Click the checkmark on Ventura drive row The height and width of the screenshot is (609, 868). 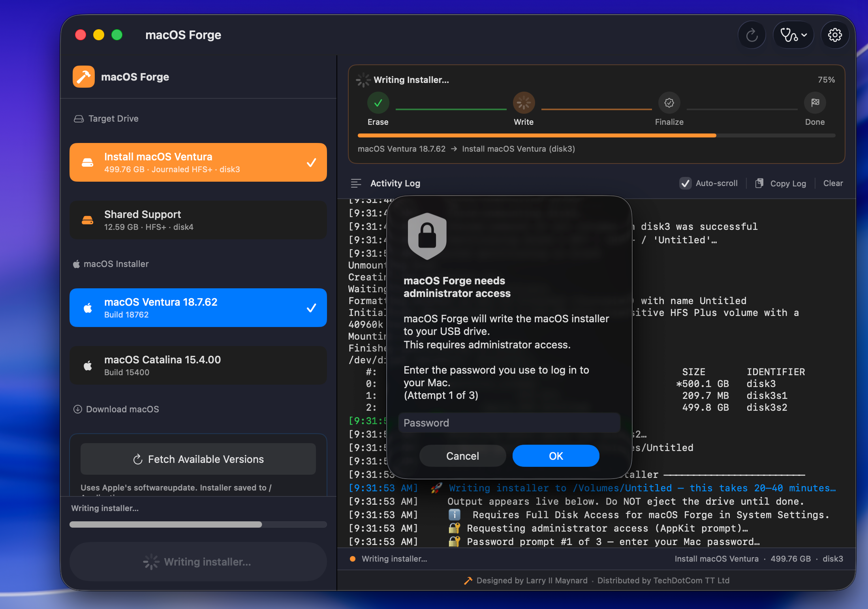click(311, 162)
